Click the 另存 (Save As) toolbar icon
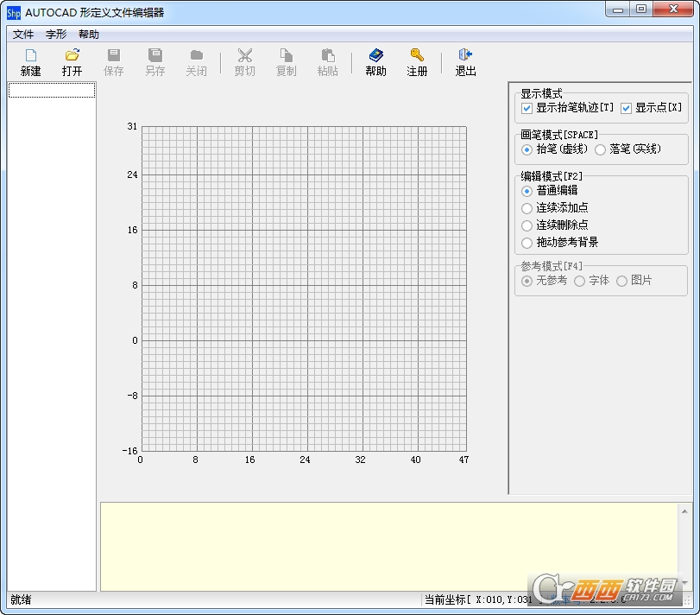The image size is (700, 615). 155,56
